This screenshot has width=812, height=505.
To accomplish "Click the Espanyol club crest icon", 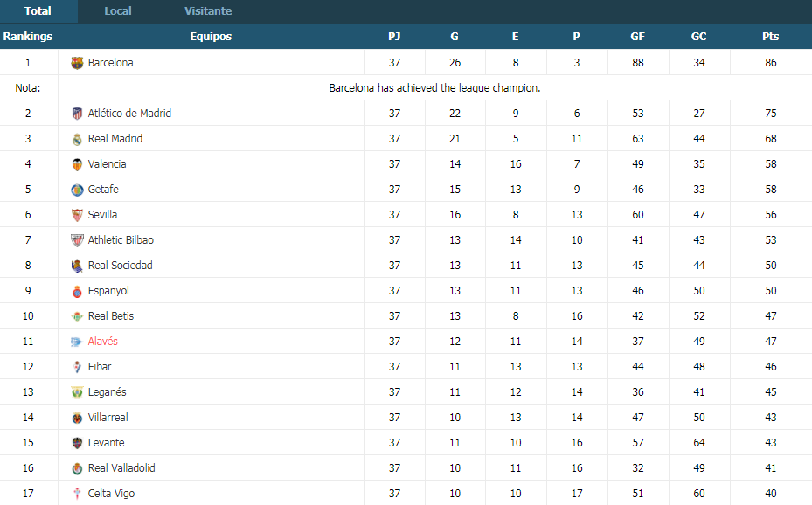I will coord(77,291).
